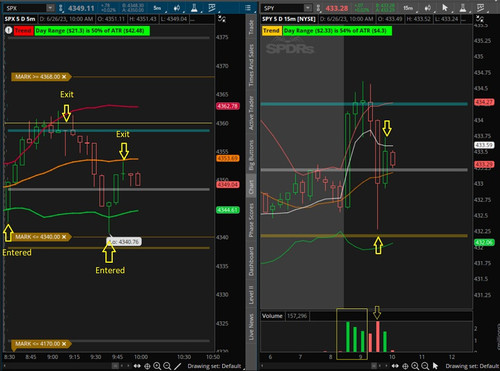Click the SPX 5 D 5m chart title
This screenshot has width=500, height=371.
[x=20, y=19]
